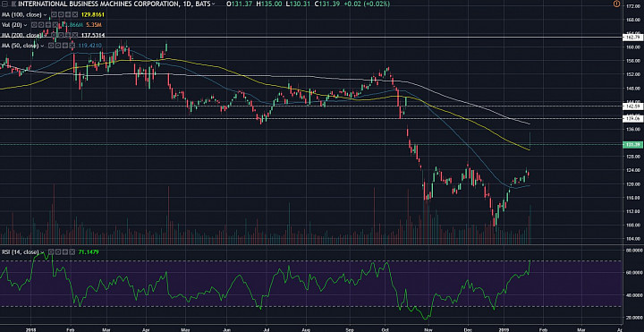Click the yellow 129.8161 MA value
The image size is (644, 332).
(x=93, y=14)
